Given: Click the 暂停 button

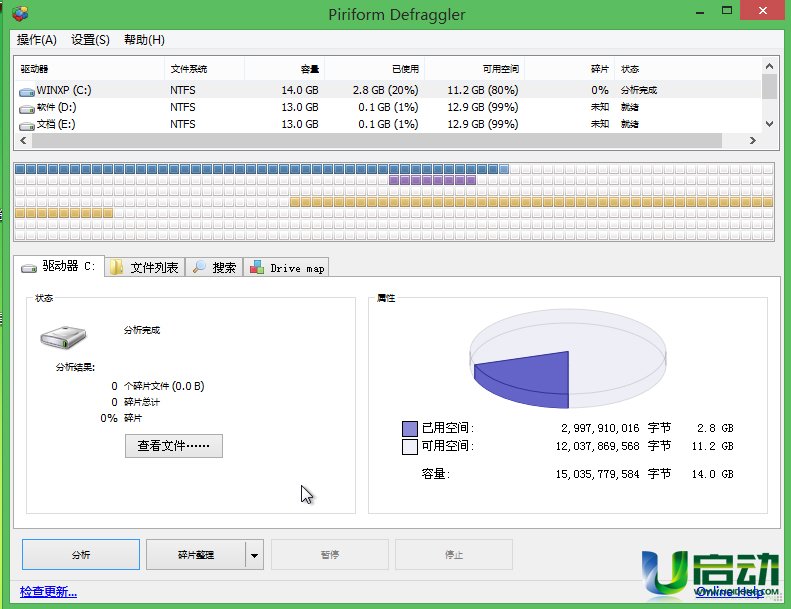Looking at the screenshot, I should coord(330,555).
